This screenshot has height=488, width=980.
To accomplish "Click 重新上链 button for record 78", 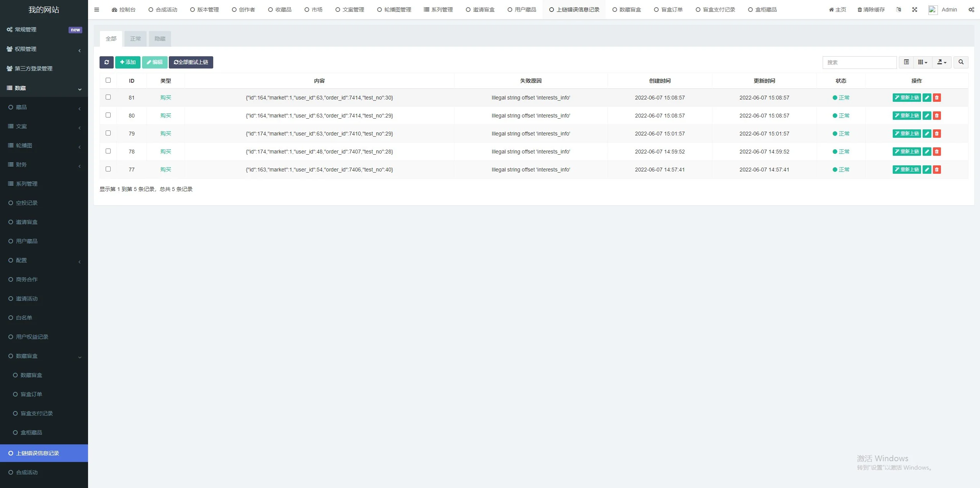I will coord(906,152).
